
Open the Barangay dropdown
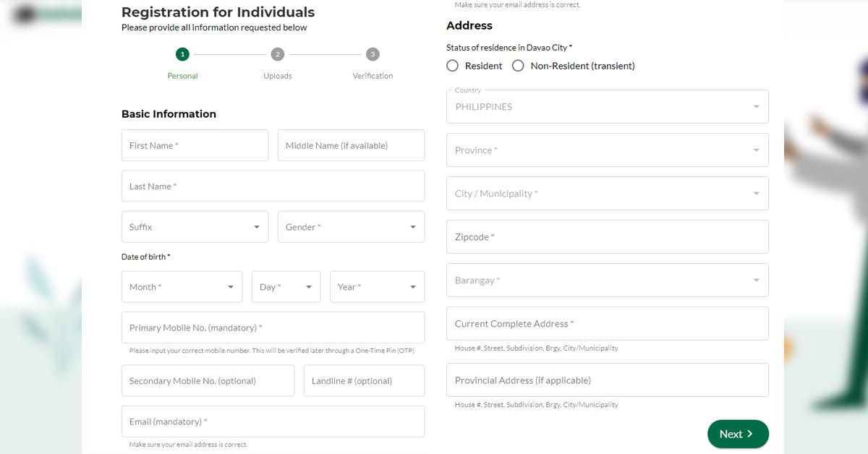pos(607,280)
